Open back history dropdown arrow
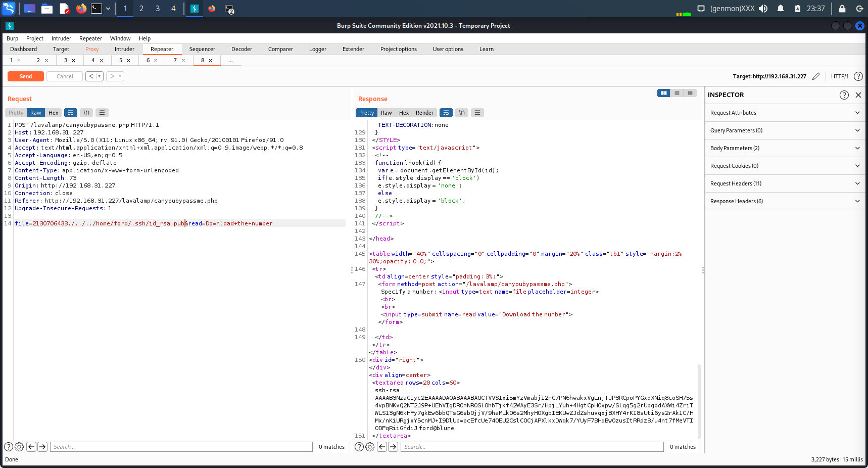 coord(100,76)
